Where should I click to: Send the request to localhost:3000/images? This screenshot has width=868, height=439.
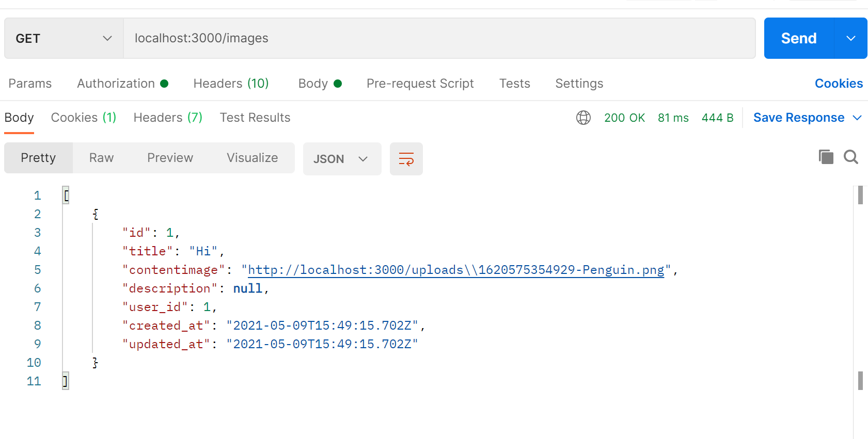[799, 38]
